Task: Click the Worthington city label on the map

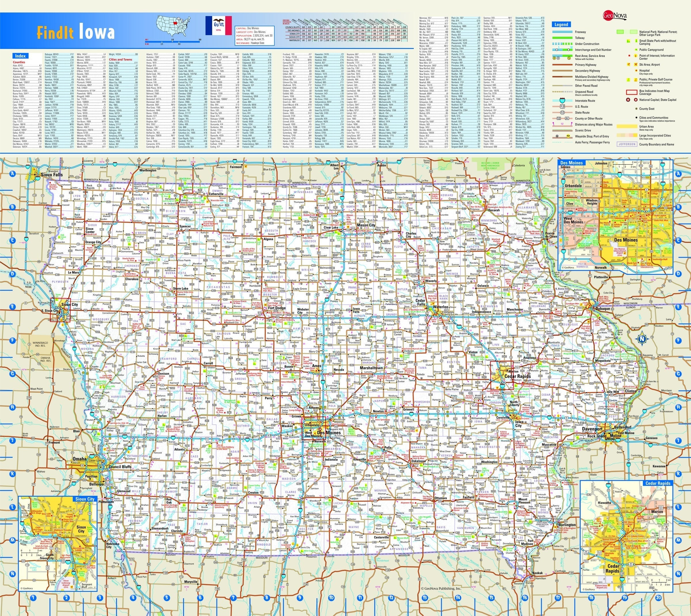Action: tap(148, 170)
